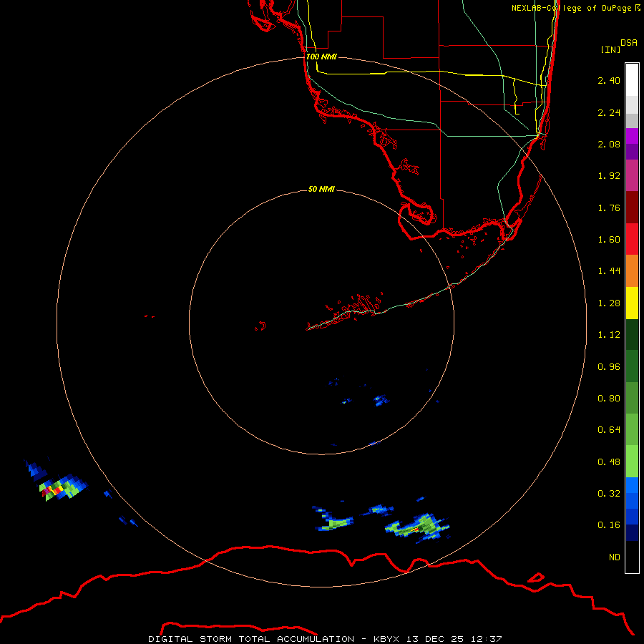644x644 pixels.
Task: Select the 0.48 legend value
Action: [609, 462]
